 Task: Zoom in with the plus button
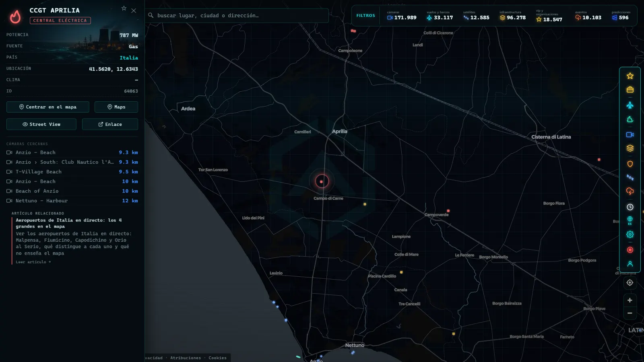click(630, 300)
